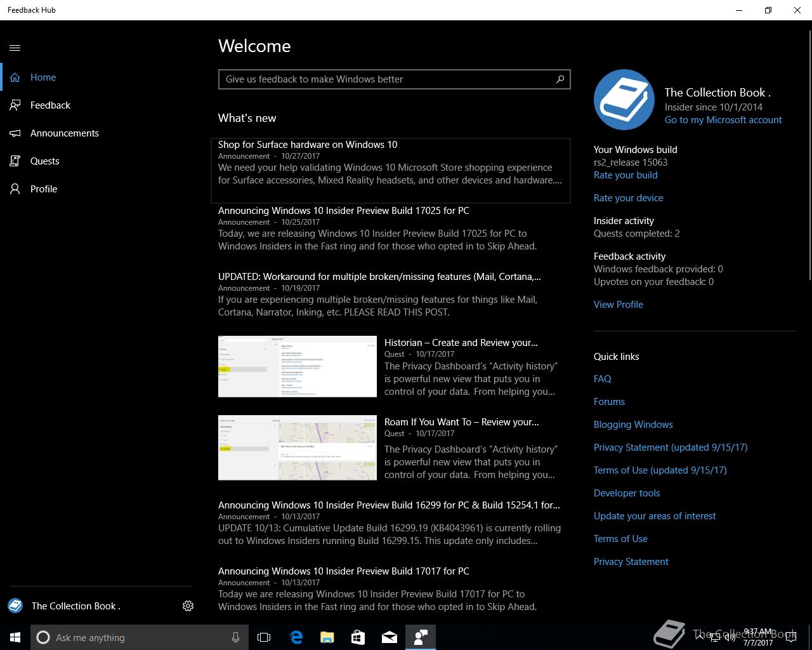Follow Go to my Microsoft account link

(723, 120)
